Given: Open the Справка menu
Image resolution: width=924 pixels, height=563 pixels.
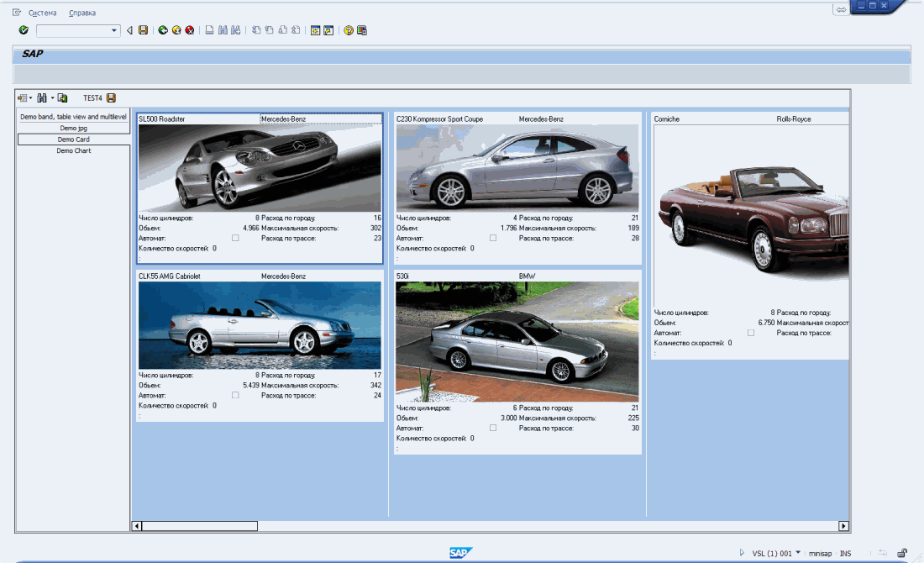Looking at the screenshot, I should tap(82, 13).
